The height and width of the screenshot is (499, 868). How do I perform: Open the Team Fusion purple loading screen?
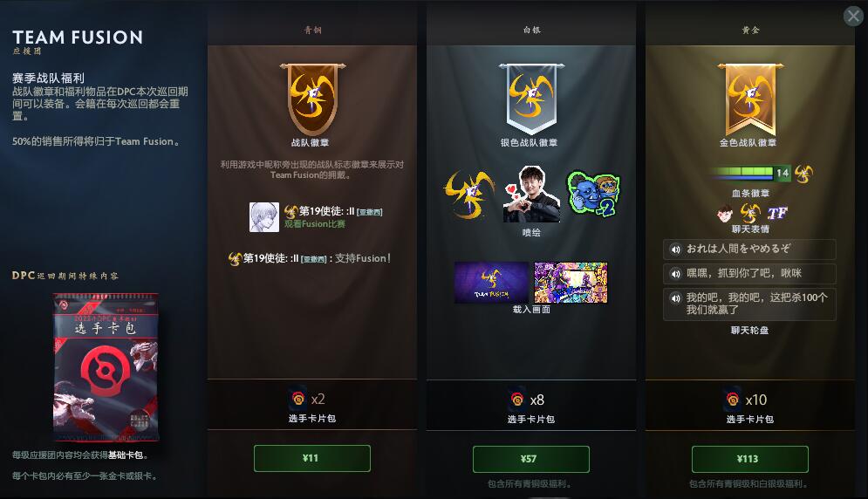(491, 283)
